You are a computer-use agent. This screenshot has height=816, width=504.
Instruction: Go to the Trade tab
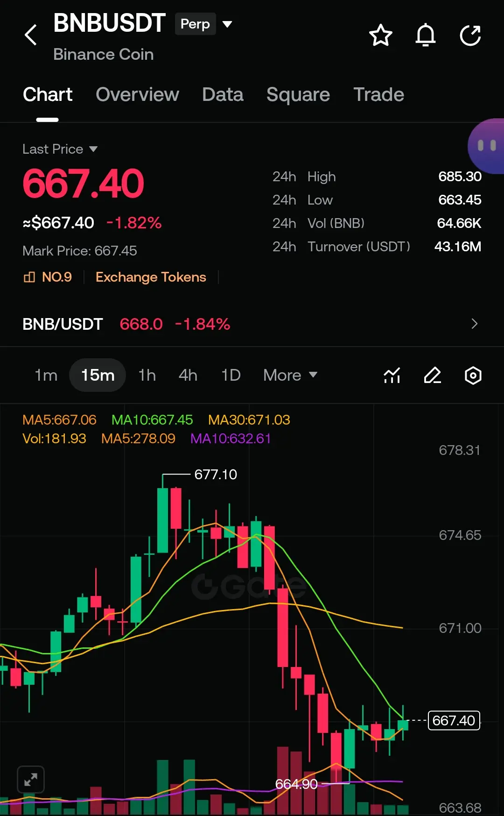pyautogui.click(x=378, y=95)
